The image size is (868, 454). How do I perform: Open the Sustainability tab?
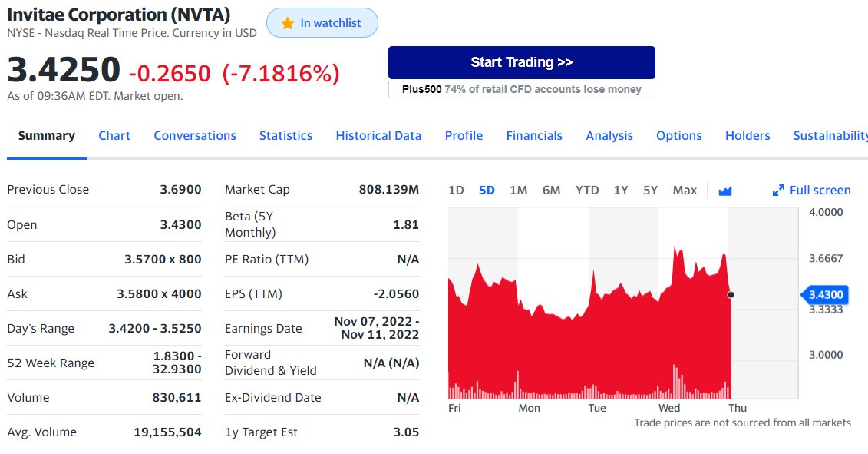[x=830, y=136]
